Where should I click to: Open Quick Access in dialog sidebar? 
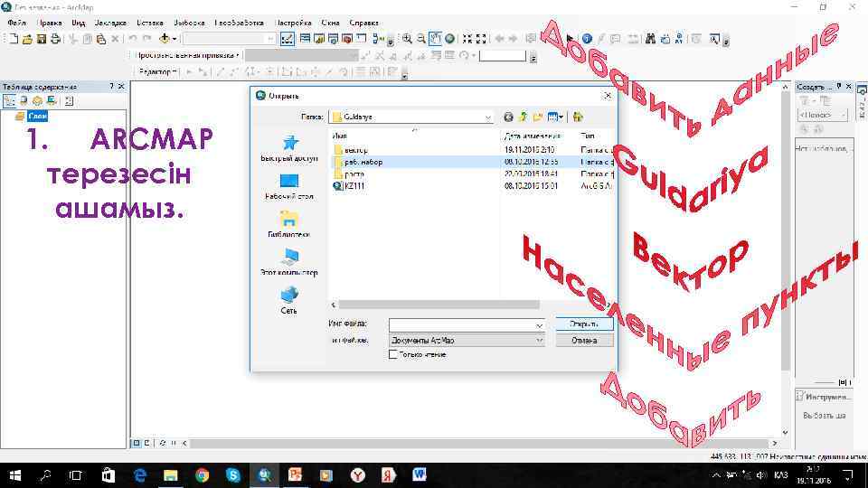[x=289, y=148]
